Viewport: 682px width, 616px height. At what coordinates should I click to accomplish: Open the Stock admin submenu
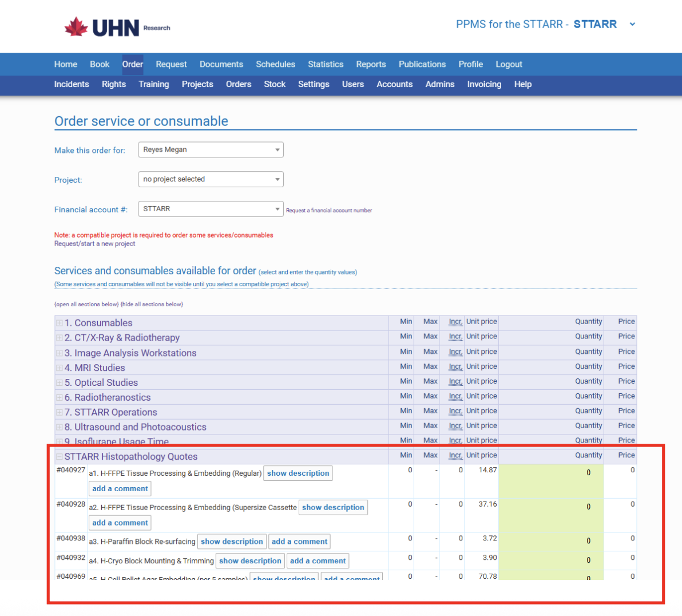[x=275, y=85]
